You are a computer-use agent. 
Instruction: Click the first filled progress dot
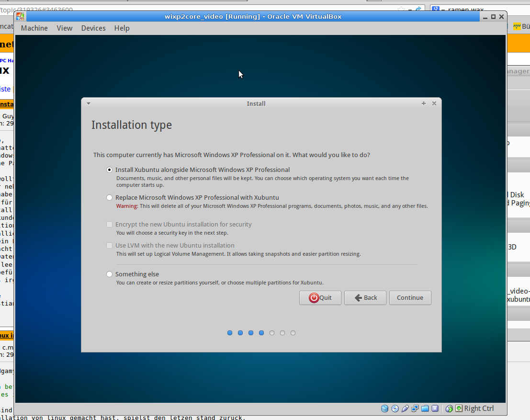(x=230, y=333)
